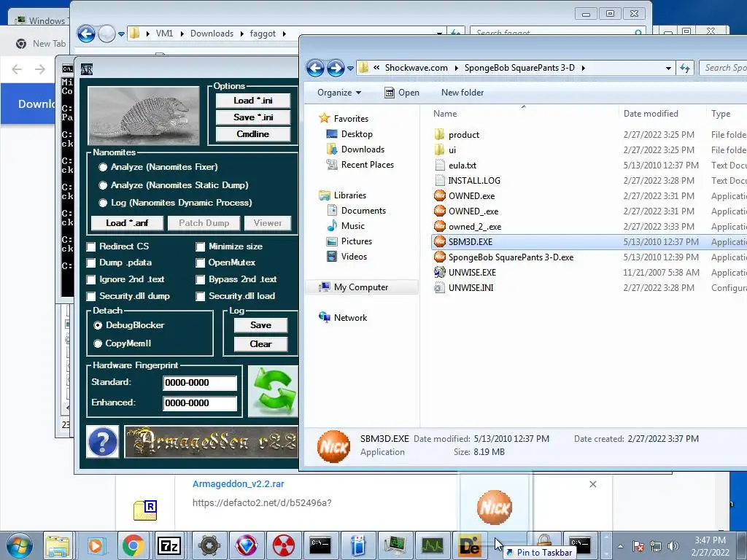Click Load *.ini button
Viewport: 747px width, 560px height.
coord(253,101)
